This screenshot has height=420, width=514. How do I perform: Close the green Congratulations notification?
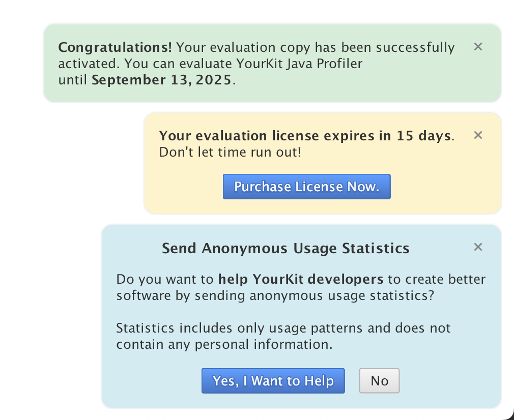click(478, 47)
